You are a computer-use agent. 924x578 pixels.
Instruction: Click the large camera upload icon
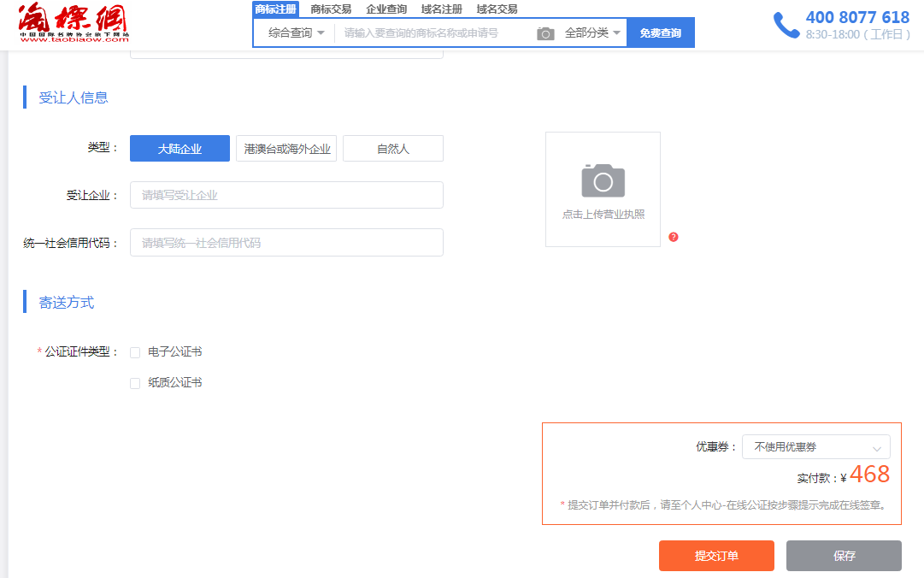(603, 180)
